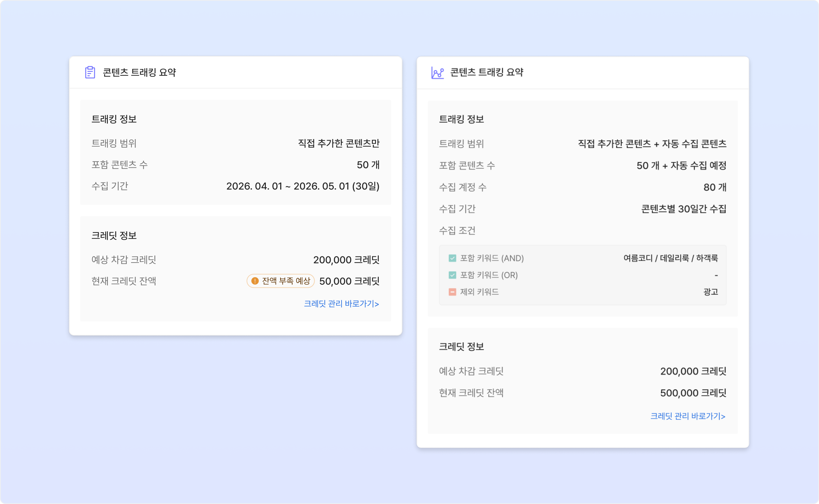Open 크레딧 관리 바로가기 link in right card

point(688,416)
